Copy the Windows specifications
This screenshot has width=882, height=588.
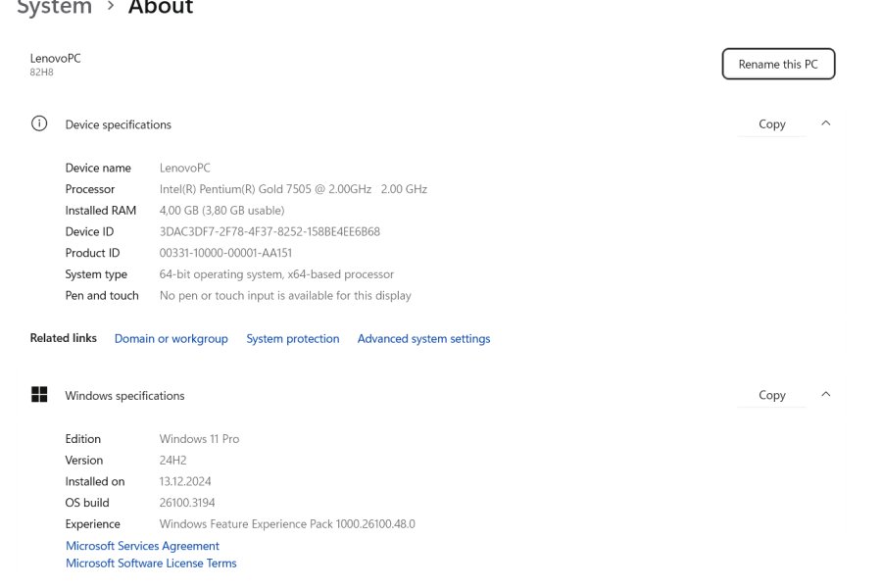tap(772, 395)
